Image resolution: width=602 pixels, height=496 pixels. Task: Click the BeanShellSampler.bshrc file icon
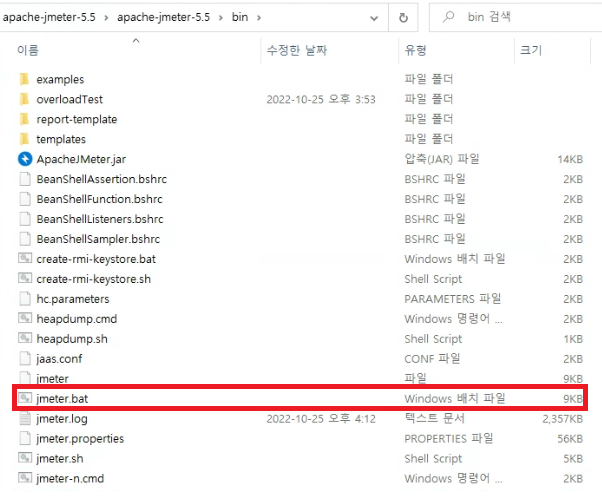click(25, 239)
